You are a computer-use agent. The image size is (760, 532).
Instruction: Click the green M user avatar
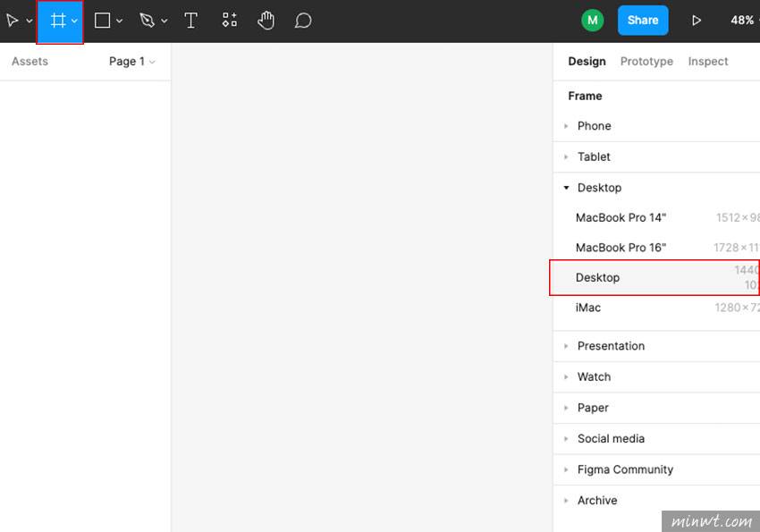point(592,21)
